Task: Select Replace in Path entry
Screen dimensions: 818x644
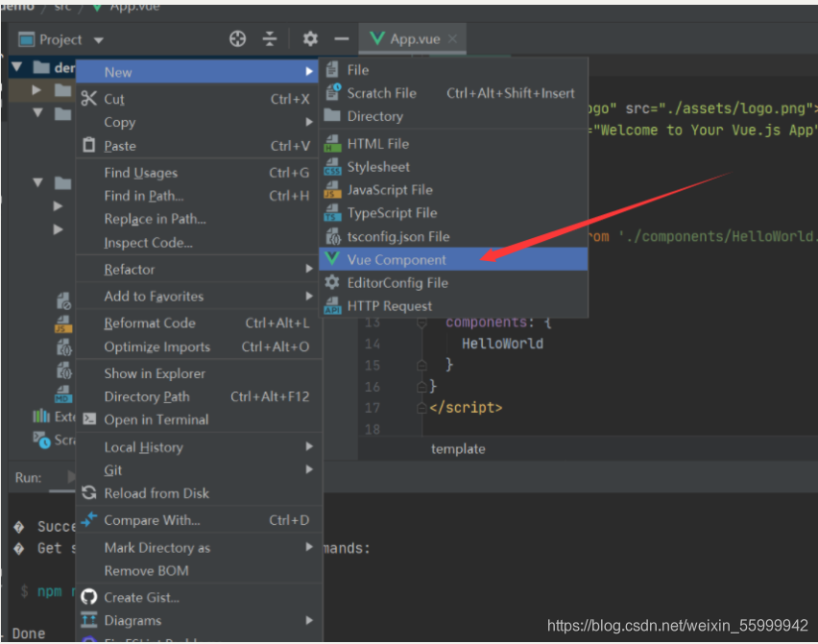Action: click(197, 219)
